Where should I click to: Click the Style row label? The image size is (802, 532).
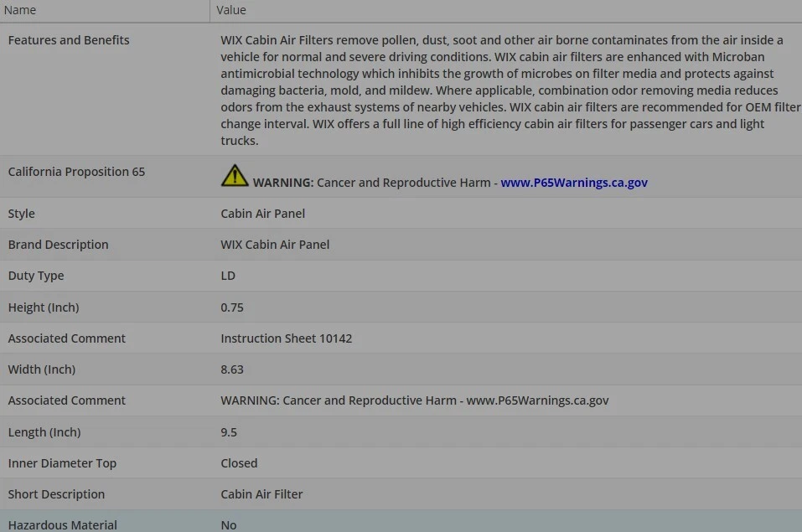pos(22,214)
